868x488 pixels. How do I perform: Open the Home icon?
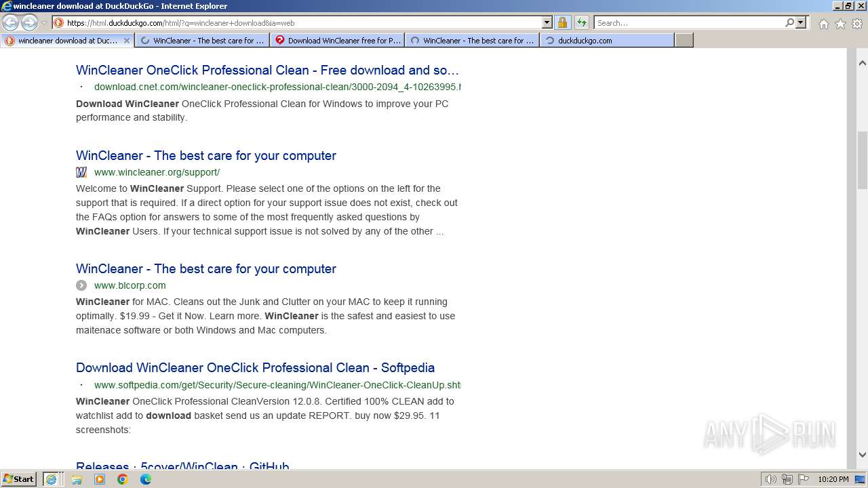[823, 24]
